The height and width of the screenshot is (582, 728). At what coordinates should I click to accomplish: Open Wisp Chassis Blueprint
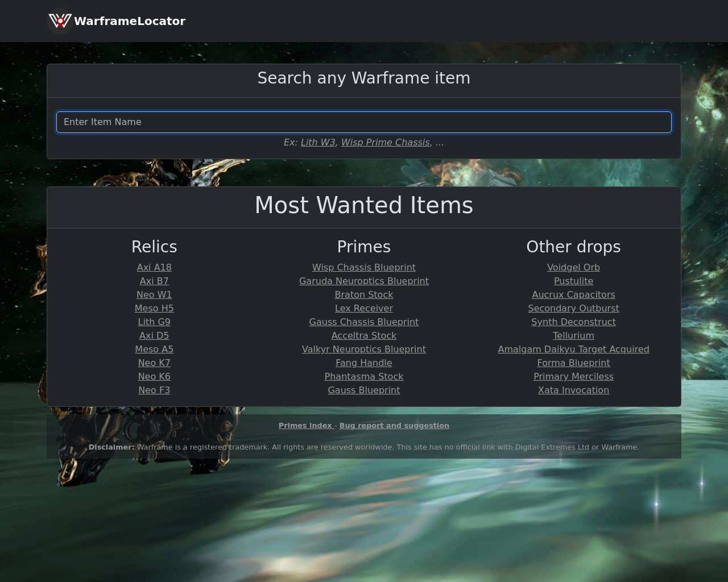[x=364, y=268]
